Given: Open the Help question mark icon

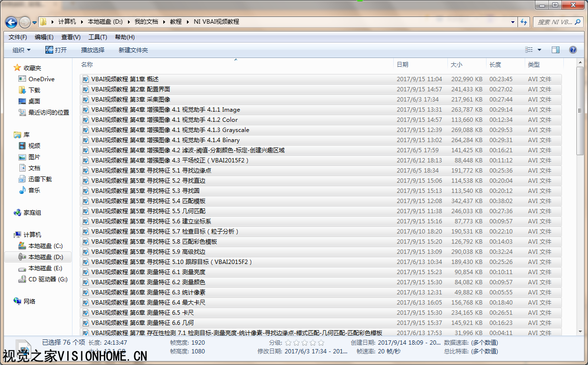Looking at the screenshot, I should (x=573, y=50).
